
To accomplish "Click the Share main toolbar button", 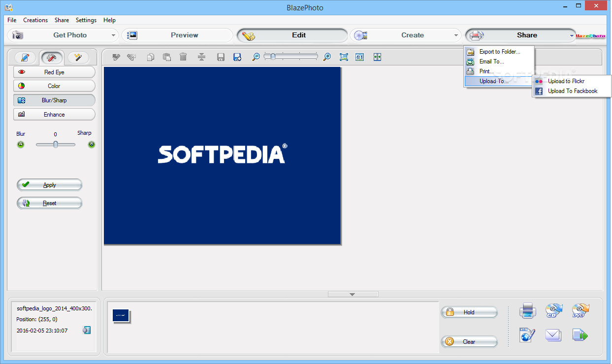I will click(520, 35).
